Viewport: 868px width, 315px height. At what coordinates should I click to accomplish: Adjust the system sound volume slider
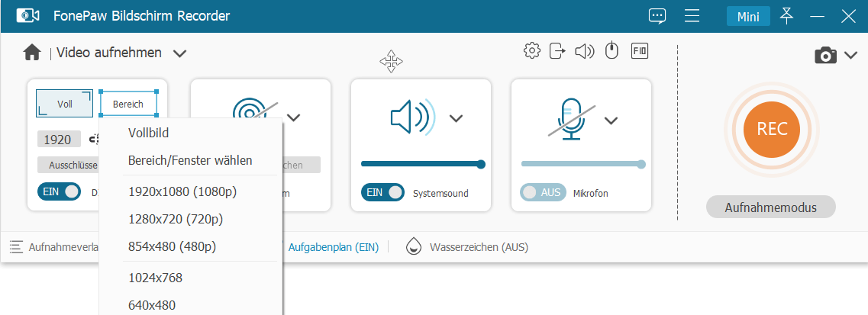tap(421, 164)
